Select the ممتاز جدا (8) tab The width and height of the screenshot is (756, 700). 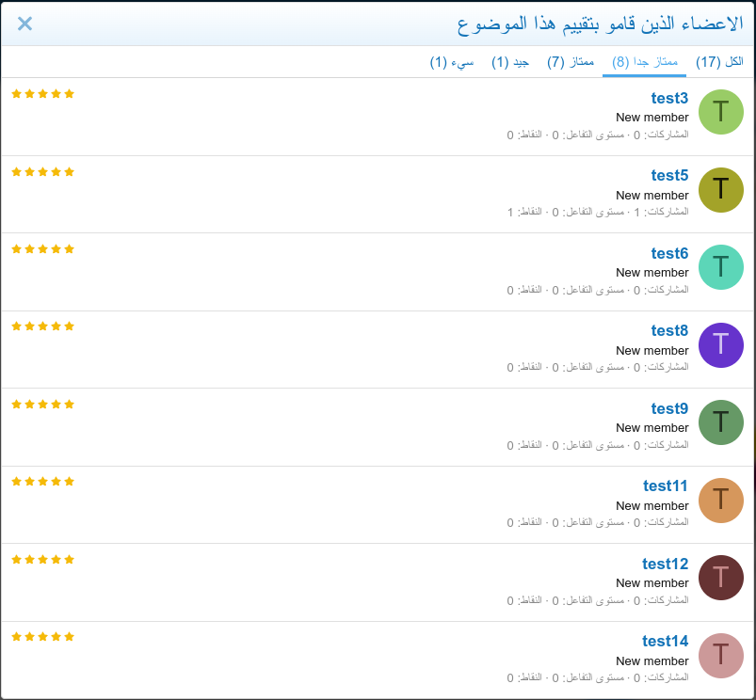(645, 62)
